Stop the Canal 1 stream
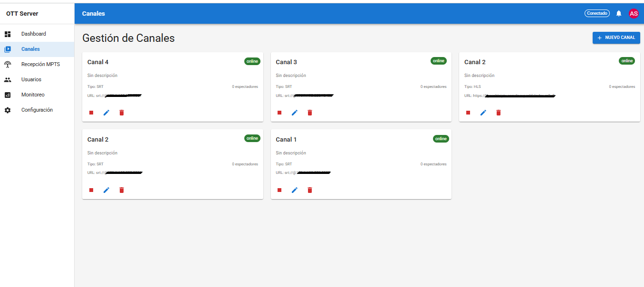This screenshot has height=287, width=644. point(279,190)
